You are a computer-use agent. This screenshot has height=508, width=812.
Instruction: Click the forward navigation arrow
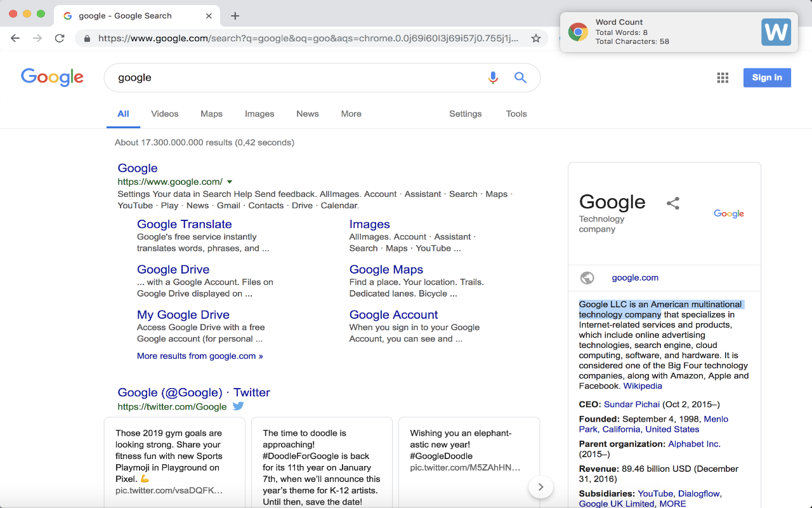coord(37,38)
